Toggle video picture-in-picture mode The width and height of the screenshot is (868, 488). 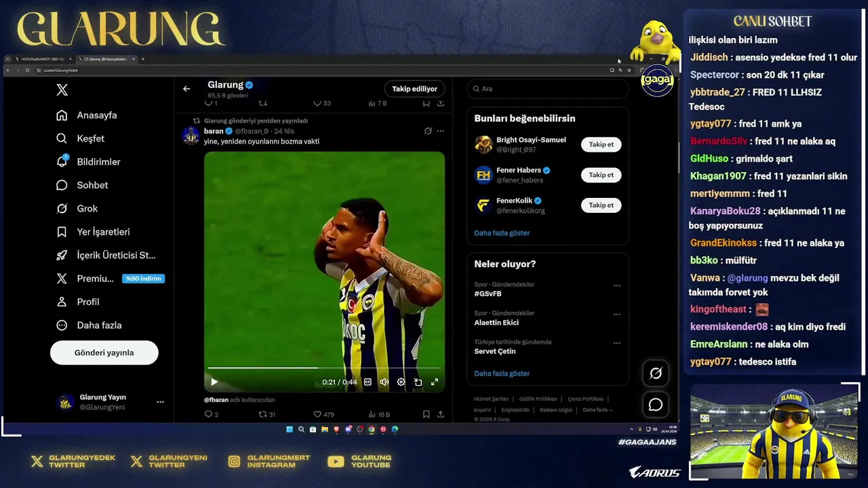(x=418, y=382)
